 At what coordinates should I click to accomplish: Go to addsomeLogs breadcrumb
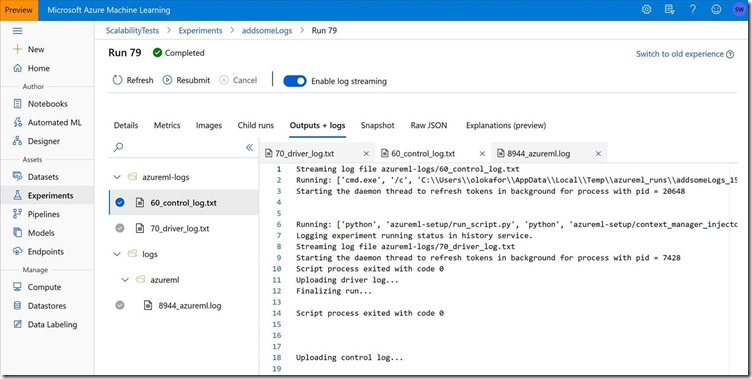[x=267, y=30]
